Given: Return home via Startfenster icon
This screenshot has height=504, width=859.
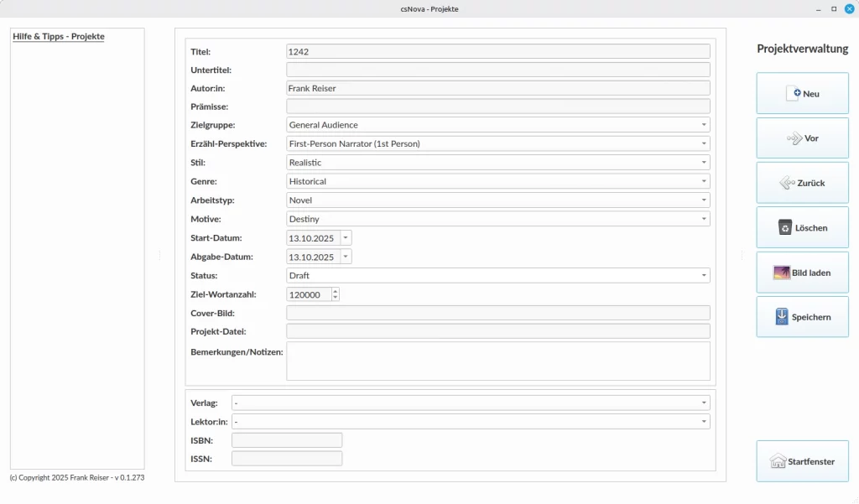Looking at the screenshot, I should [x=778, y=461].
